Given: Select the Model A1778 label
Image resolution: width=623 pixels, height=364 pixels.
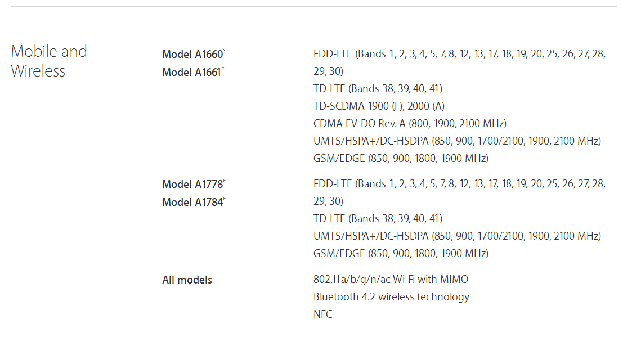Looking at the screenshot, I should coord(192,184).
